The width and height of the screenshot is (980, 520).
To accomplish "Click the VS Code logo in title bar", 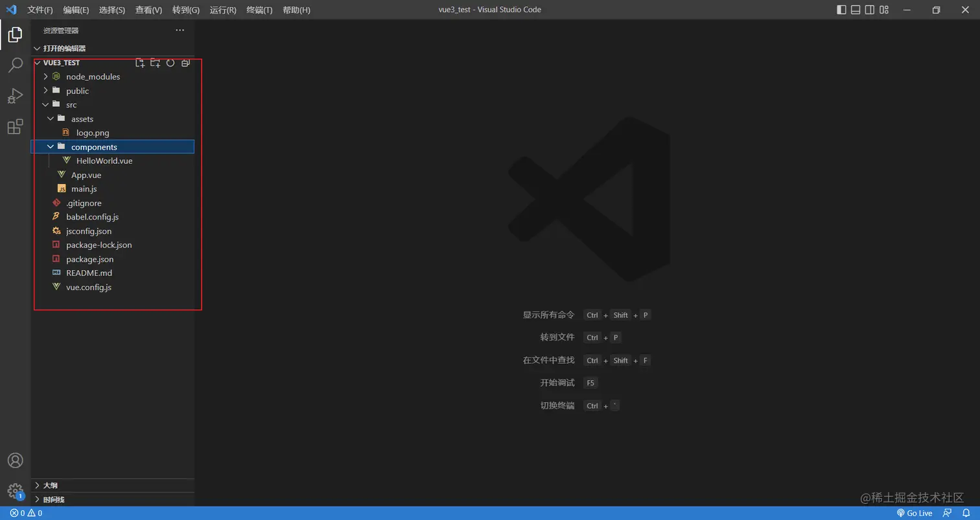I will tap(11, 10).
